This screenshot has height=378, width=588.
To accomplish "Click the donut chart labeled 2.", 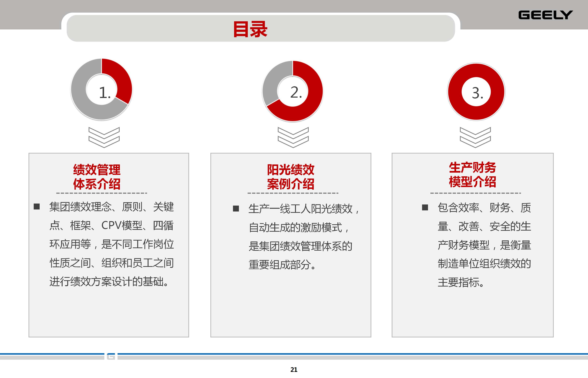I will [x=293, y=91].
